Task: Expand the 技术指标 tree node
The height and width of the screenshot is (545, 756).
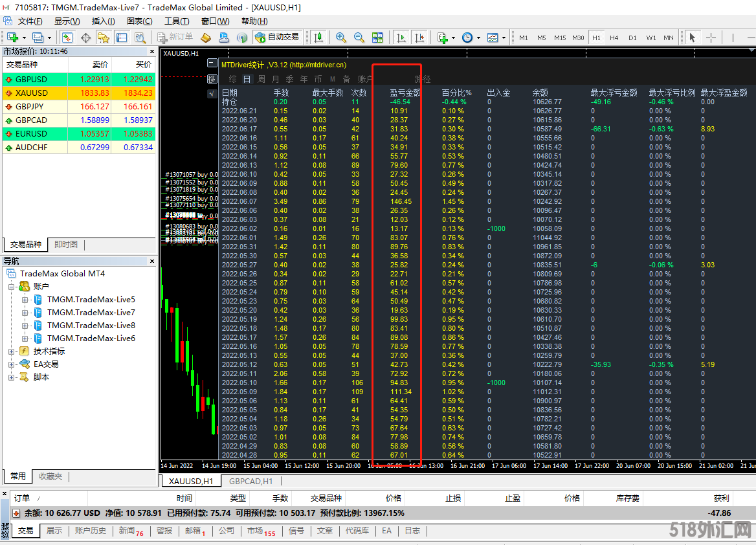Action: click(x=11, y=351)
